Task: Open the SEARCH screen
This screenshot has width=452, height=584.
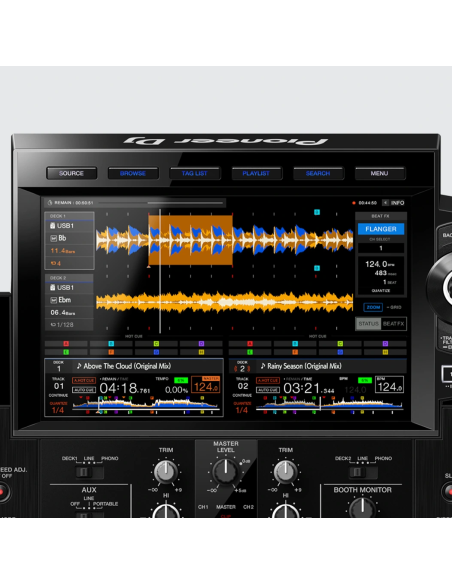Action: click(x=318, y=173)
